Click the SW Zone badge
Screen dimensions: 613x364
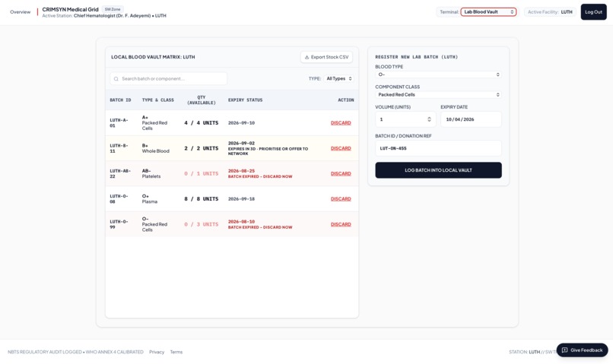tap(113, 9)
